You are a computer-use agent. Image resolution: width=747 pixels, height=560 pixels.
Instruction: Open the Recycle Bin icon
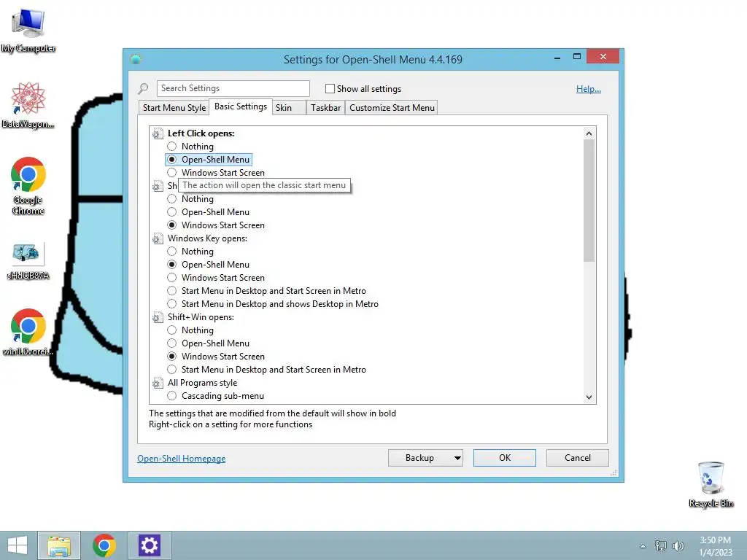[711, 484]
